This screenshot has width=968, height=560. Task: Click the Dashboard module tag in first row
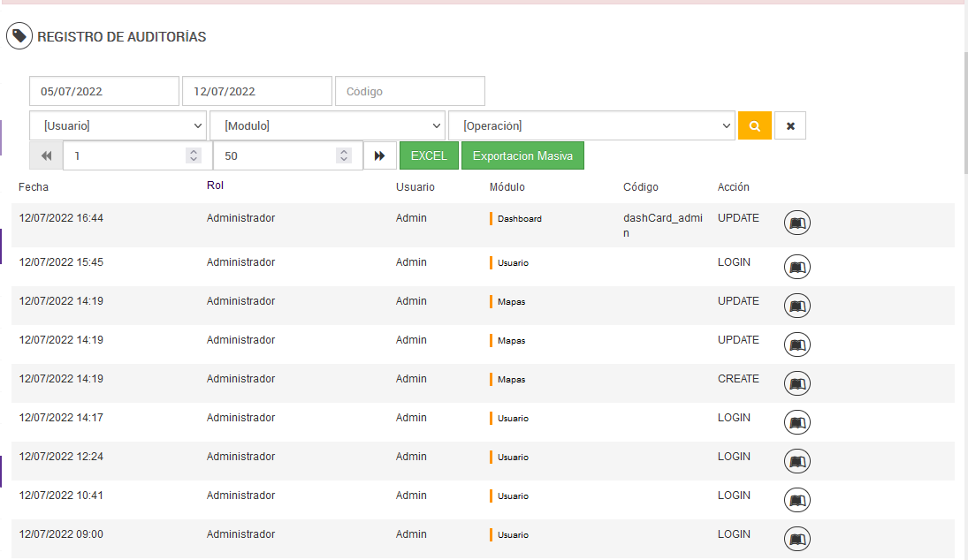coord(519,218)
